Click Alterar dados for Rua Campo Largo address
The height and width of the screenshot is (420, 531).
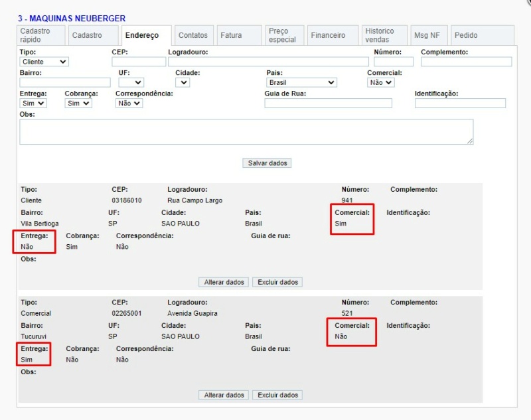(224, 282)
